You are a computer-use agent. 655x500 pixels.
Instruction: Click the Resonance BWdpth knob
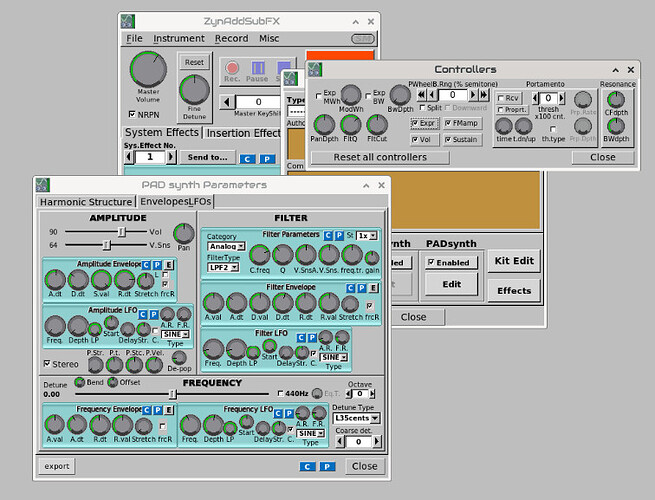[x=616, y=126]
